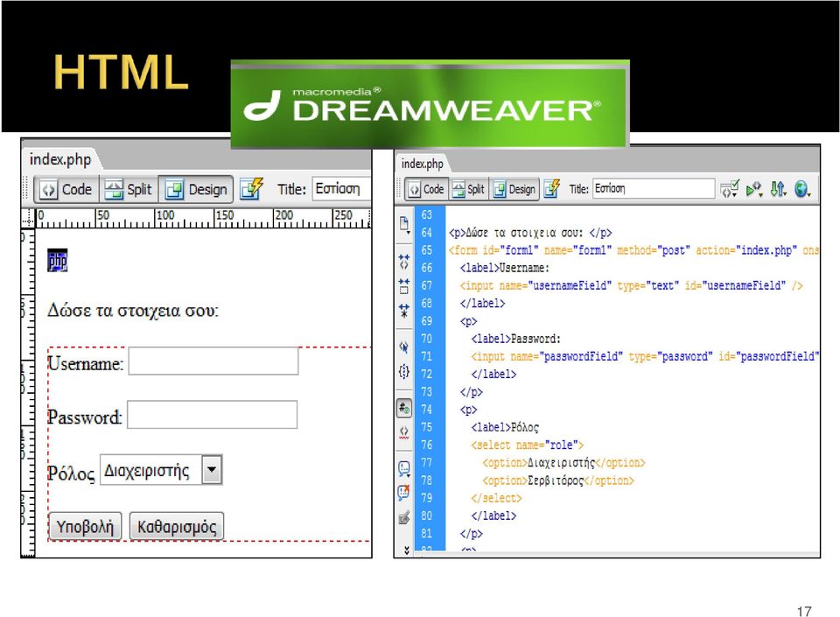This screenshot has height=617, width=840.
Task: Click the Password: label in design view
Action: pyautogui.click(x=85, y=417)
